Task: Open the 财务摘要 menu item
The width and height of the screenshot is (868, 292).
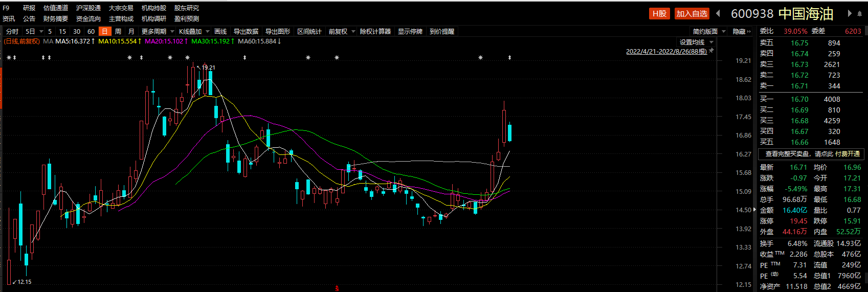Action: tap(56, 18)
